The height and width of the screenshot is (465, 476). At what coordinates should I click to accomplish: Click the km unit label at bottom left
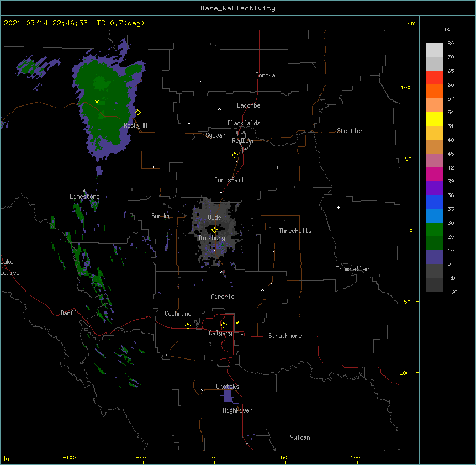click(x=8, y=458)
